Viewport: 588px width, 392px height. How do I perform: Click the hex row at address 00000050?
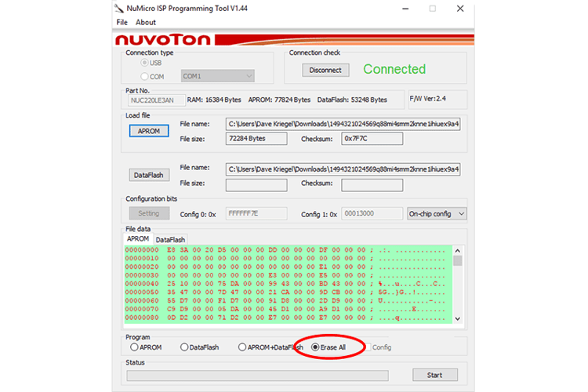(285, 292)
